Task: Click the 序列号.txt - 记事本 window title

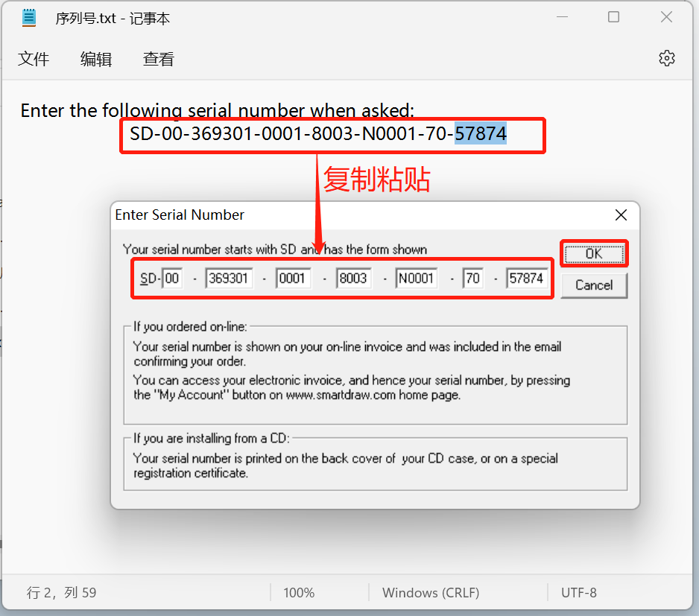Action: click(113, 19)
